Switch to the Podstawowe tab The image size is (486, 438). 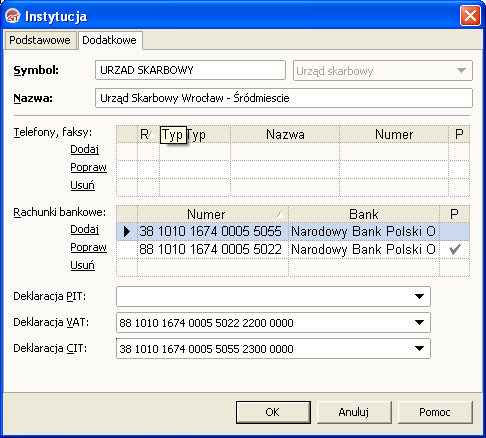pos(40,40)
